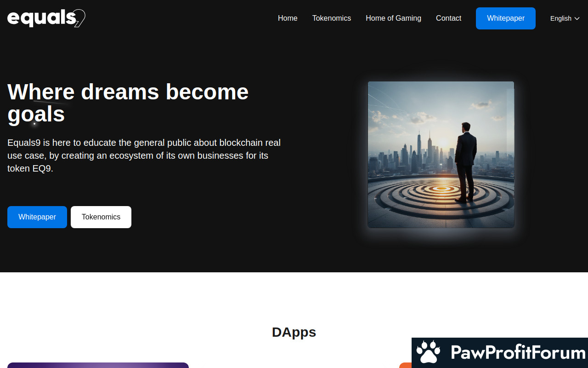Viewport: 588px width, 368px height.
Task: Click the "Where dreams become goals" headline
Action: coord(128,103)
